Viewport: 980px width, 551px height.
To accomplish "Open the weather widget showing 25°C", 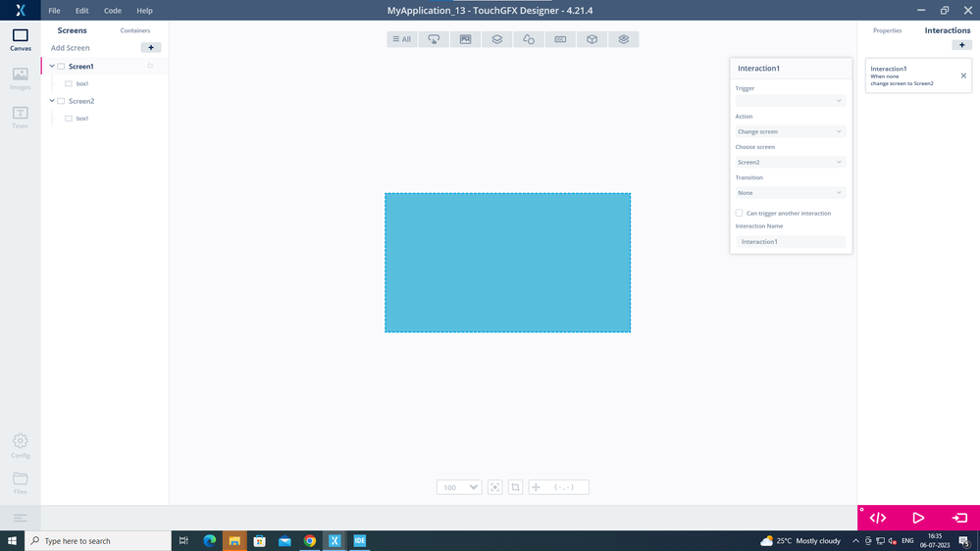I will (800, 541).
